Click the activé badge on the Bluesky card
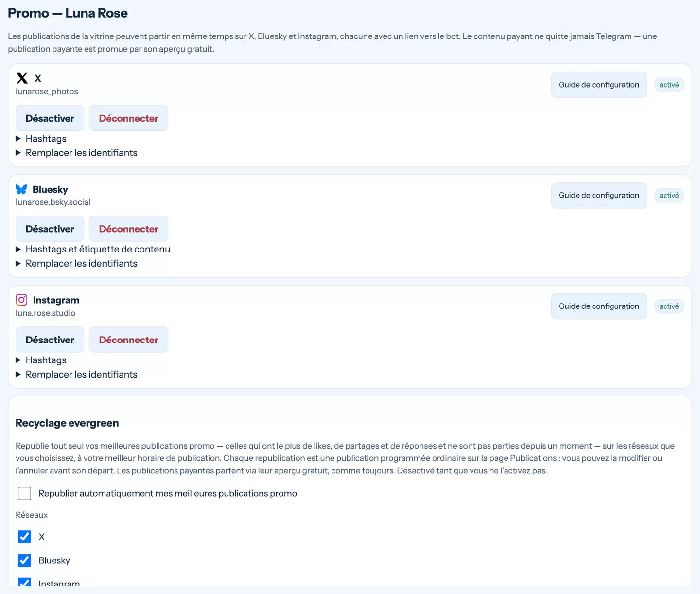 click(669, 195)
